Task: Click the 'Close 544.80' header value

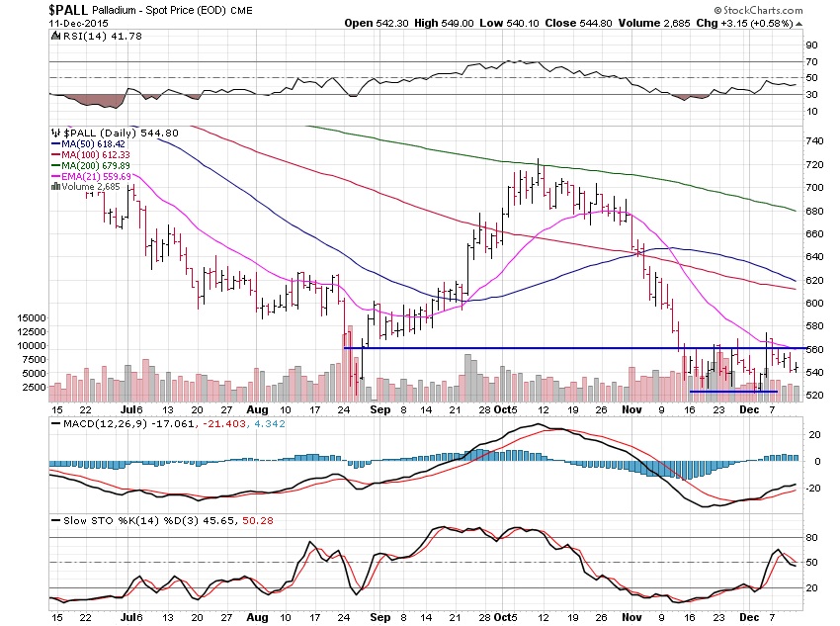Action: [578, 23]
